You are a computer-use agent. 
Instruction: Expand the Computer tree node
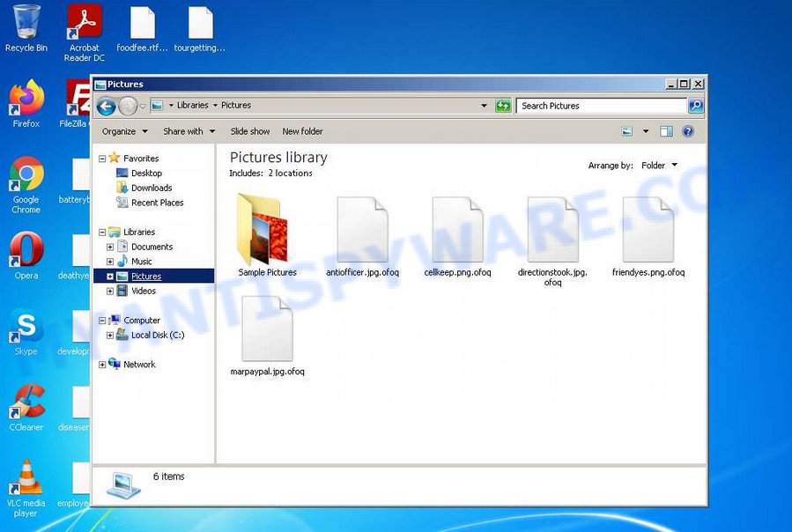click(x=104, y=320)
